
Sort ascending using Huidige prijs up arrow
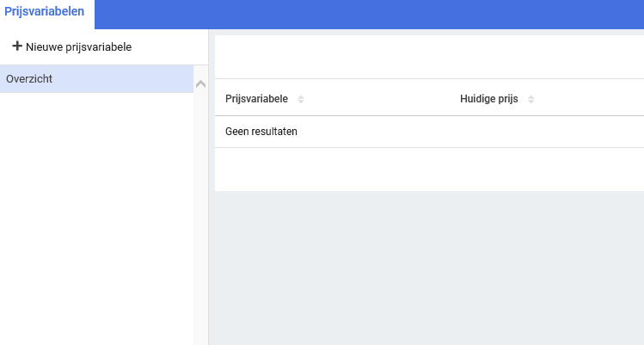pyautogui.click(x=531, y=96)
